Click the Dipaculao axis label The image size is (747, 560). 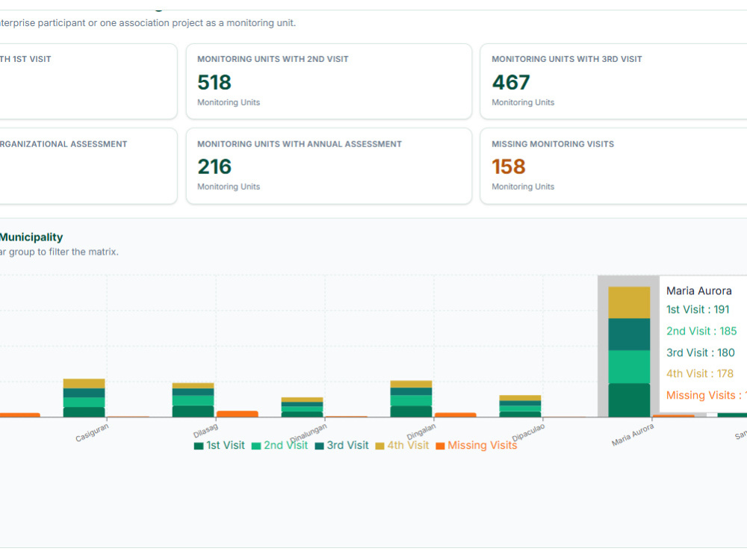pos(528,432)
